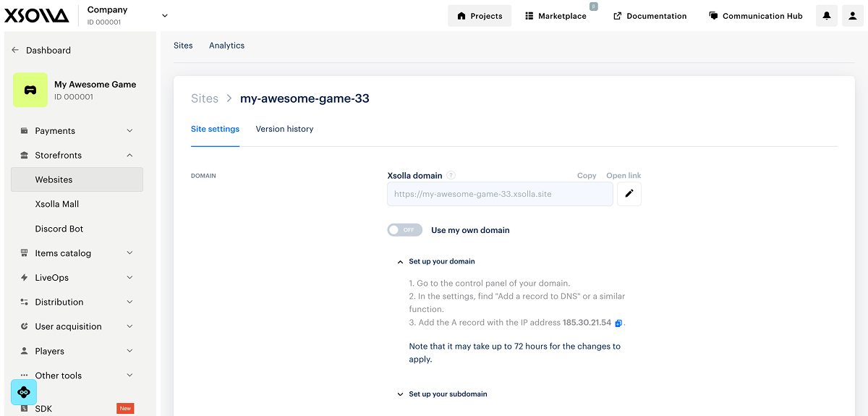Open the Communication Hub
This screenshot has height=416, width=868.
point(756,16)
